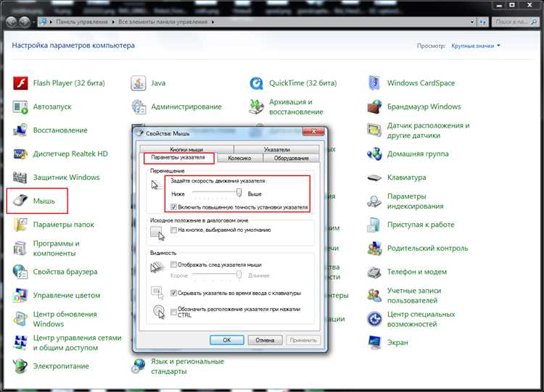
Task: Open Диспетчер Realtek HD icon
Action: [20, 154]
